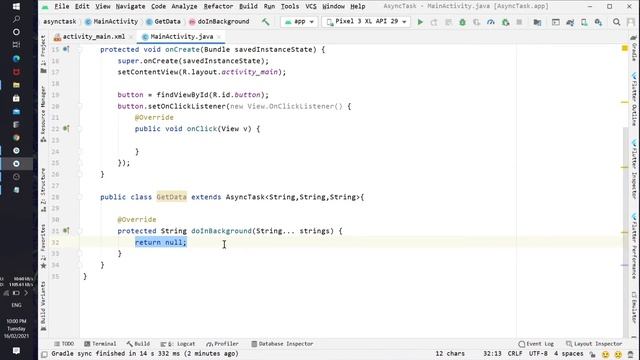The height and width of the screenshot is (360, 640).
Task: Collapse onCreate method fold at line 15
Action: pos(80,49)
